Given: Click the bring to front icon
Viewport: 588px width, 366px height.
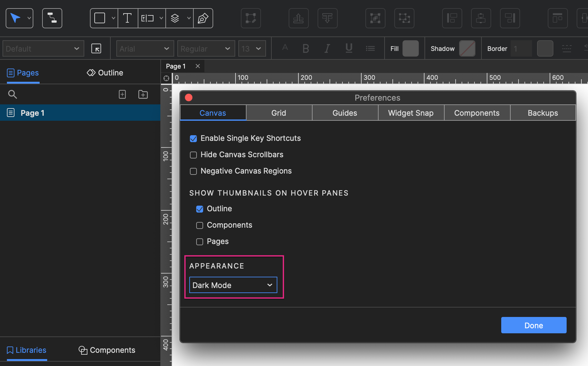Looking at the screenshot, I should point(299,18).
